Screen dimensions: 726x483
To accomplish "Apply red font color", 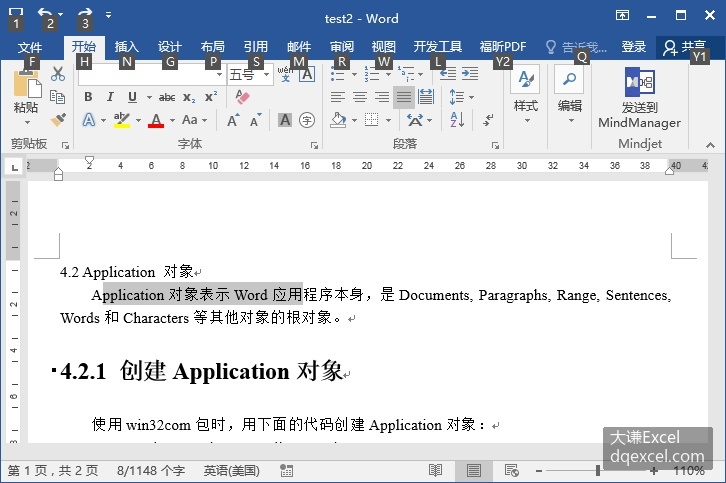I will tap(156, 120).
